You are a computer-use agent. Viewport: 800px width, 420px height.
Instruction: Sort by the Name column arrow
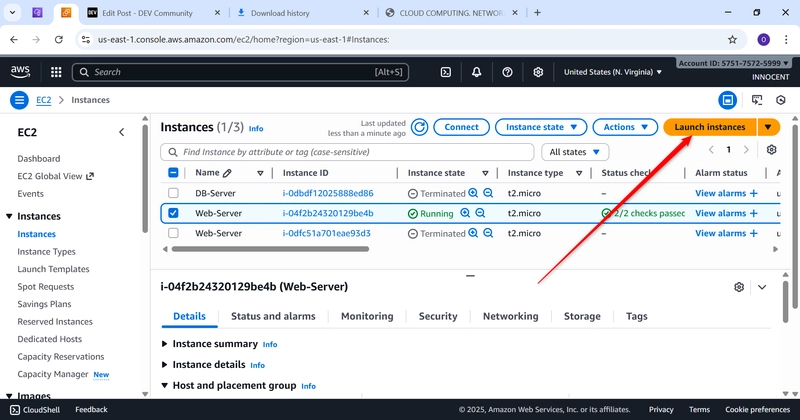click(x=260, y=174)
